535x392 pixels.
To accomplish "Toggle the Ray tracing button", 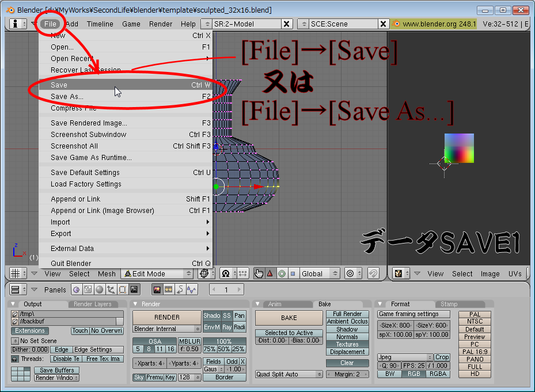I will coord(227,327).
